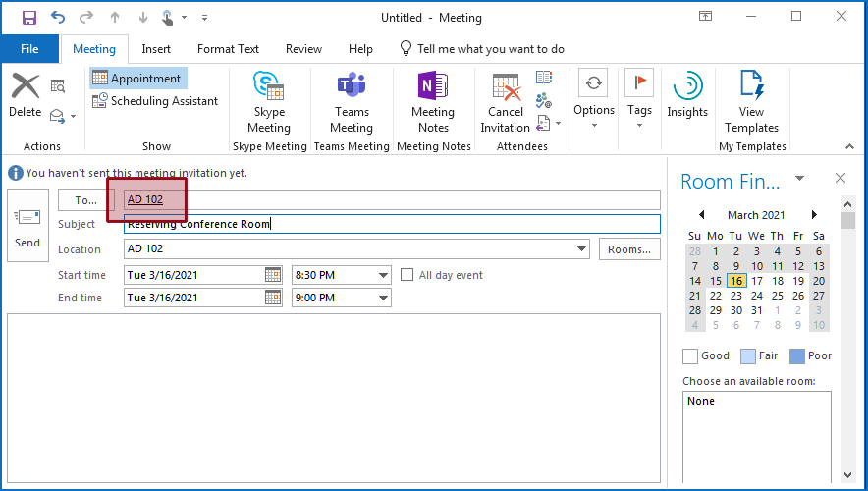This screenshot has height=491, width=868.
Task: Open Meeting Notes in OneNote
Action: coord(433,102)
